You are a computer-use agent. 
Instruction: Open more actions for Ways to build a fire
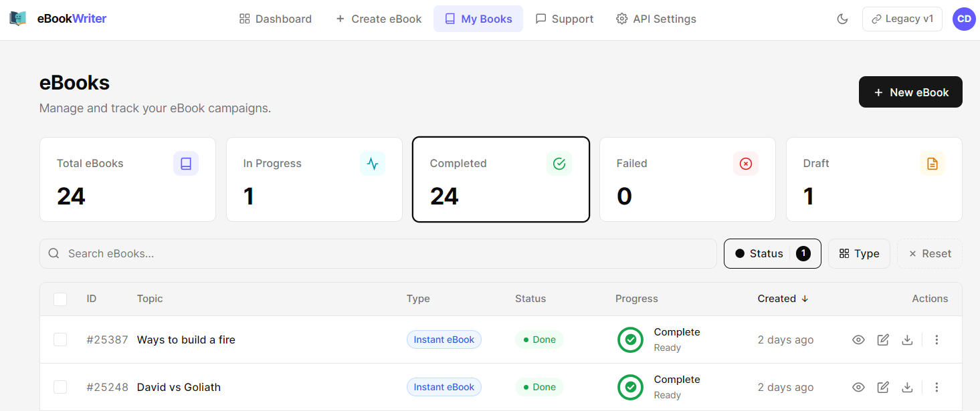tap(937, 339)
